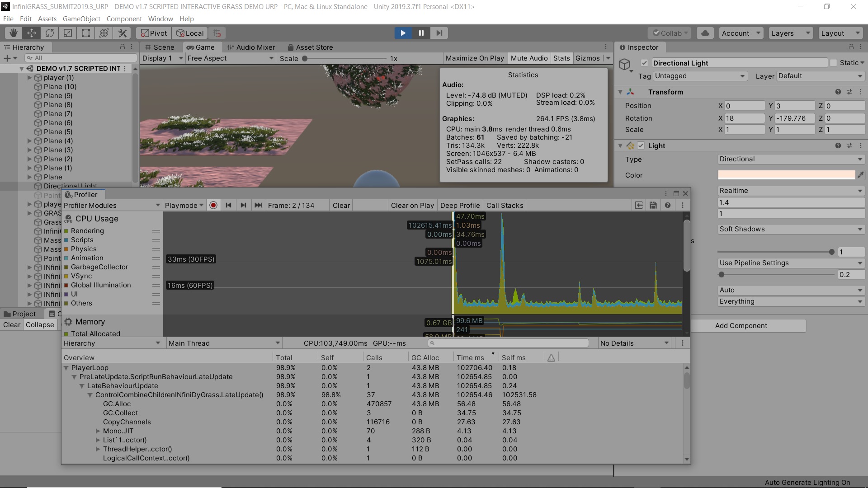Toggle the Light component checkbox
The image size is (868, 488).
click(641, 145)
